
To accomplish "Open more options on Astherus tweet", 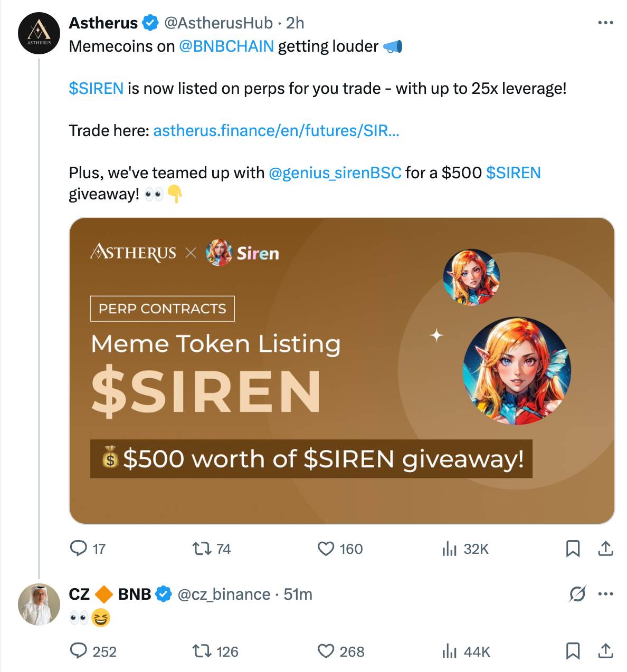I will point(605,23).
